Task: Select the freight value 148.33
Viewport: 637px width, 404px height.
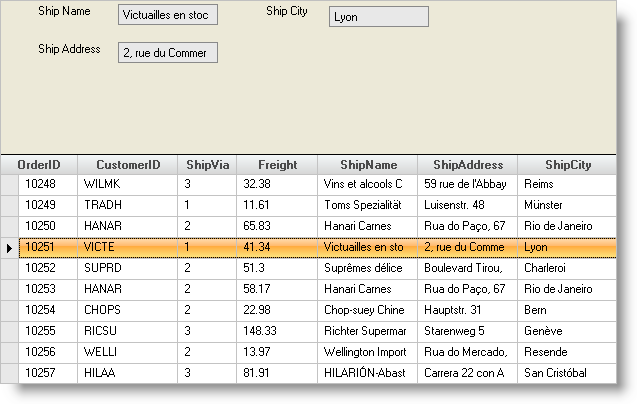Action: [x=277, y=331]
